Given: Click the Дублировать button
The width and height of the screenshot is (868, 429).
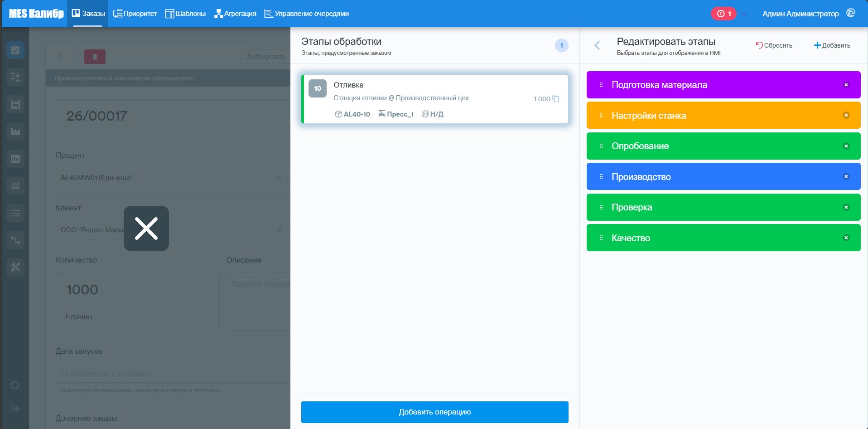Looking at the screenshot, I should click(x=266, y=57).
